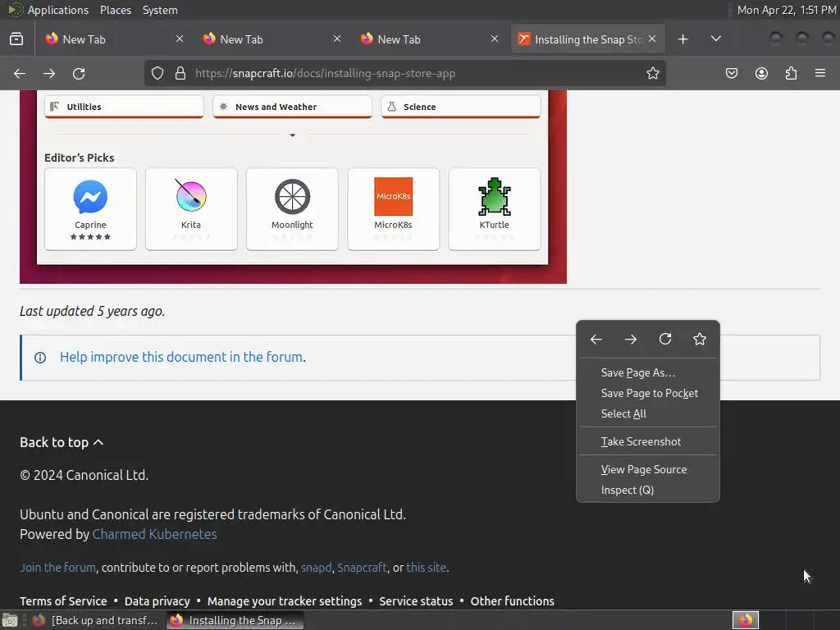This screenshot has height=630, width=840.
Task: Click the padlock site info icon
Action: (x=180, y=73)
